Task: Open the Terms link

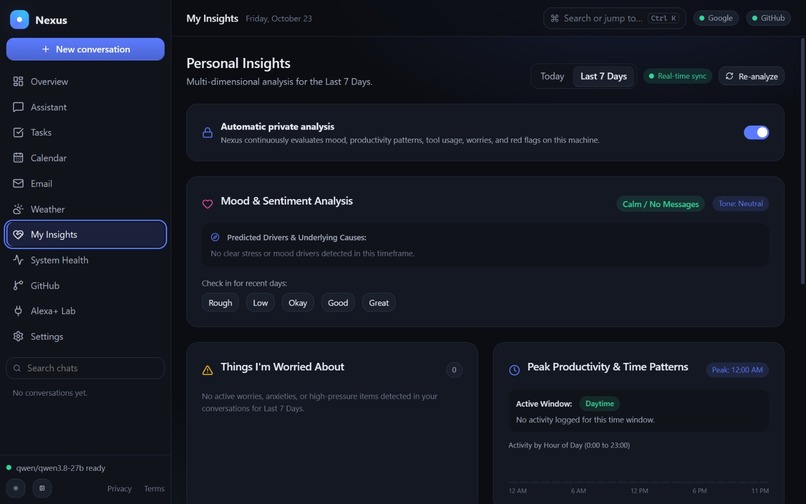Action: coord(154,489)
